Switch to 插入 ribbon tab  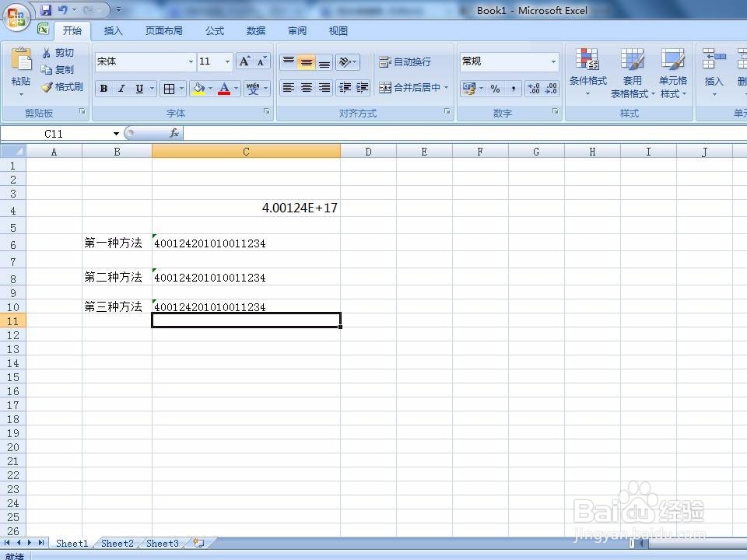[x=114, y=31]
